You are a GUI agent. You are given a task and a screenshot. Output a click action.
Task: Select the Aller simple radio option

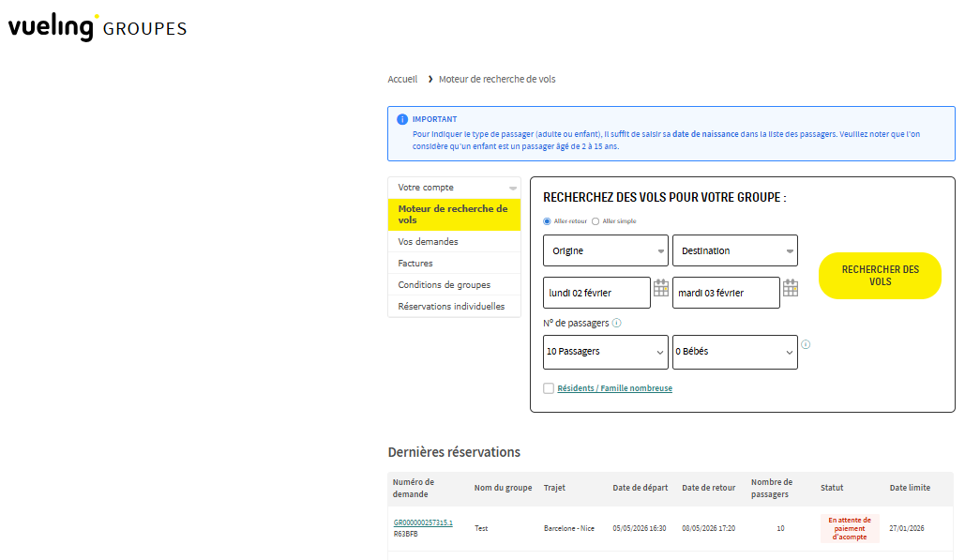pos(596,221)
